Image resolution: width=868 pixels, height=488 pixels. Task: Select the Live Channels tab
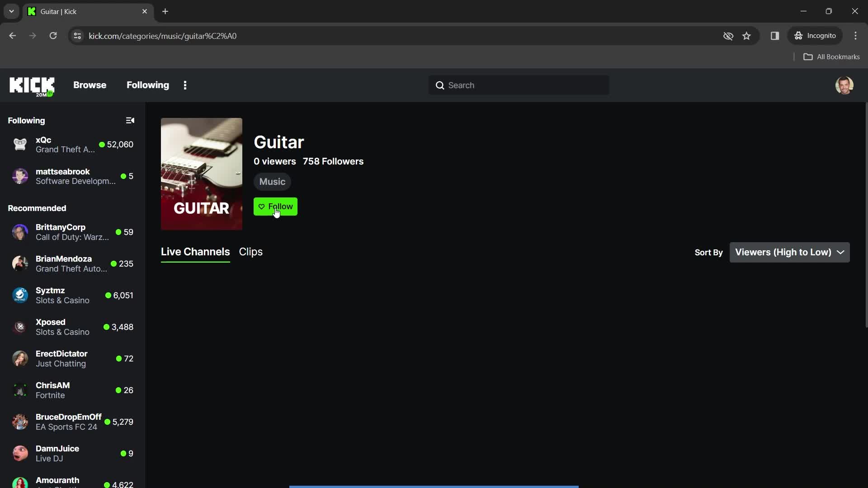click(x=195, y=251)
